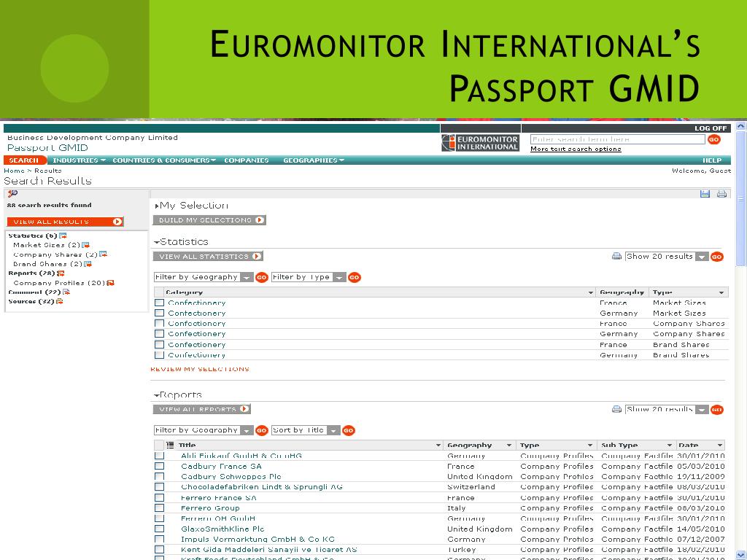
Task: Click the icon beside Sources (32)
Action: coord(60,301)
